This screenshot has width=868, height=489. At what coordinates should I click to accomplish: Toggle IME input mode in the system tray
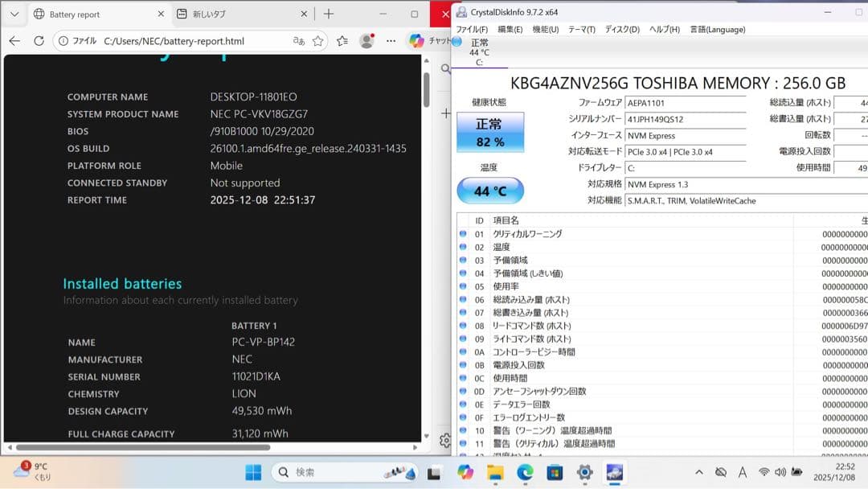pyautogui.click(x=742, y=472)
